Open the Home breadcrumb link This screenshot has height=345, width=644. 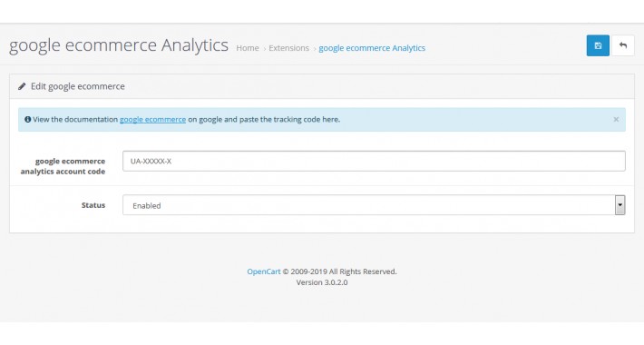[248, 48]
